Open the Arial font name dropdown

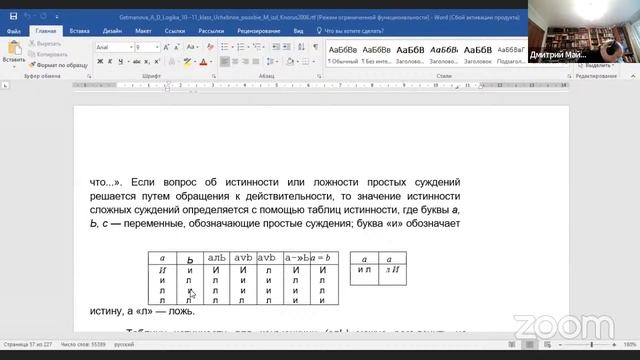(131, 47)
